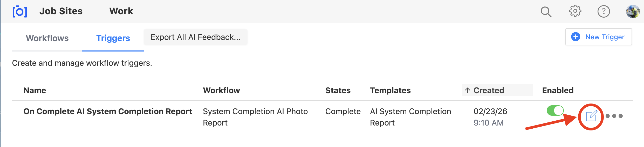Click the Name column header
Viewport: 644px width, 147px height.
tap(35, 90)
